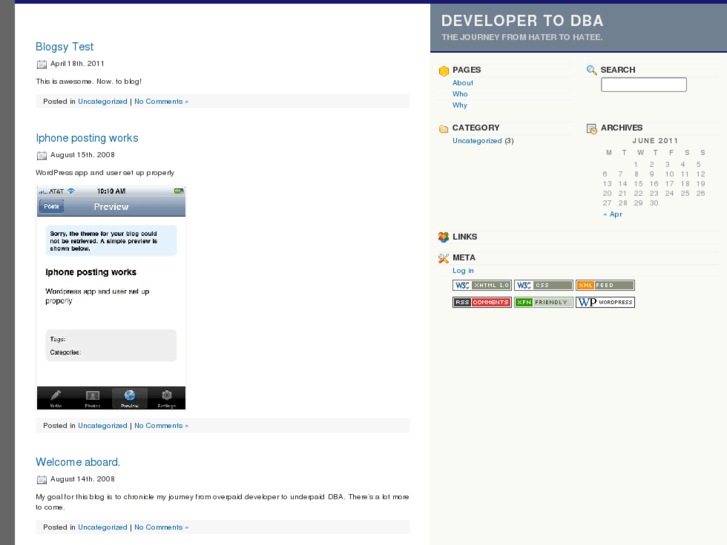
Task: Open the Iphone posting works post title
Action: [87, 138]
